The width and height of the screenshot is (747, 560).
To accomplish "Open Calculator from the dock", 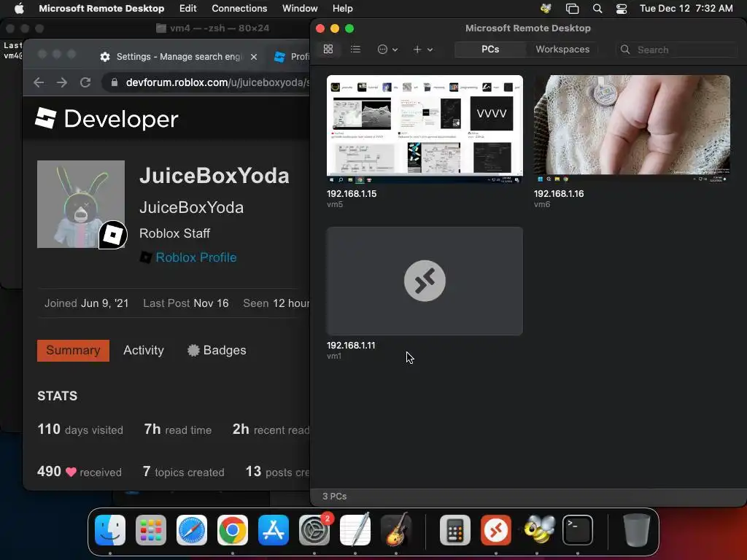I will [x=455, y=530].
